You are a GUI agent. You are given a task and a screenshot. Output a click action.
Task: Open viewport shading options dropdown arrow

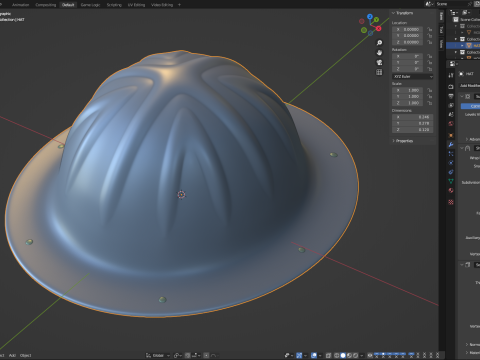coord(361,355)
